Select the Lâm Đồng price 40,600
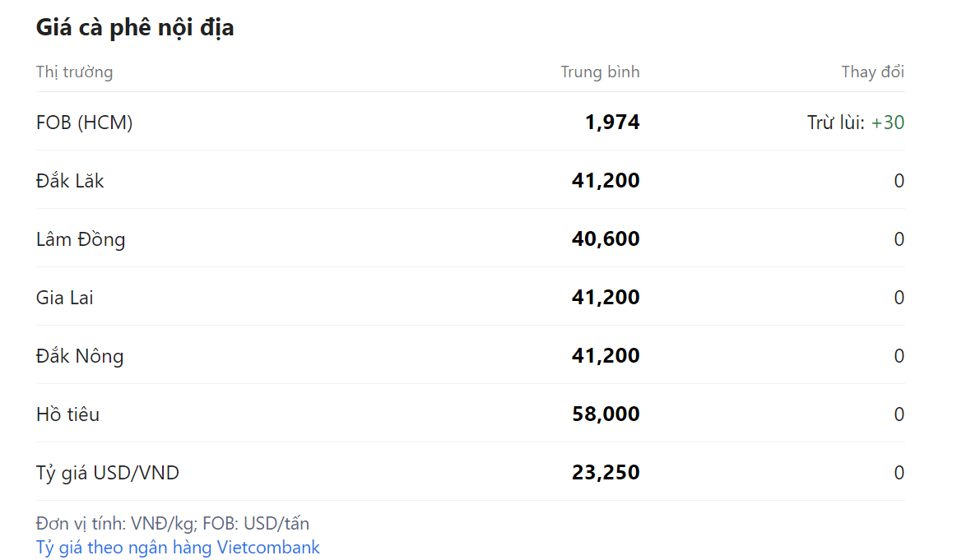 (606, 239)
